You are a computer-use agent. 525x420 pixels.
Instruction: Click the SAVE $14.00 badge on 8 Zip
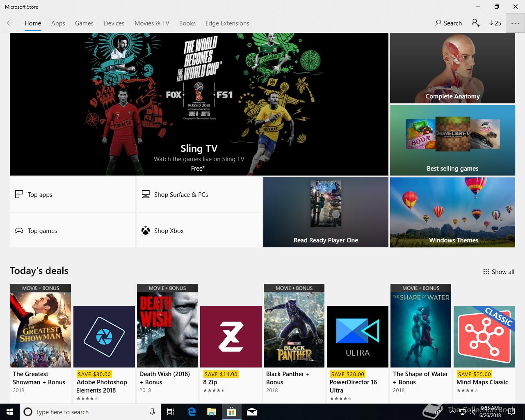coord(221,374)
